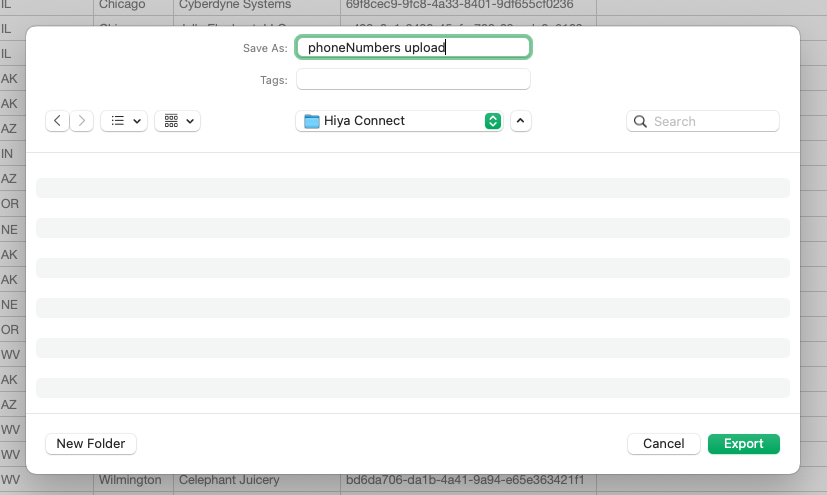
Task: Select the Cyberdyne Systems cell
Action: tap(235, 5)
